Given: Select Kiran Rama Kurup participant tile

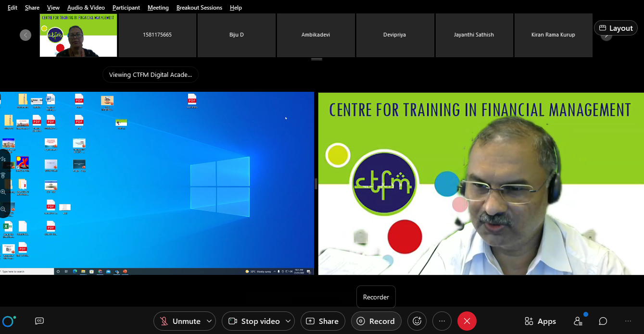Looking at the screenshot, I should point(553,35).
